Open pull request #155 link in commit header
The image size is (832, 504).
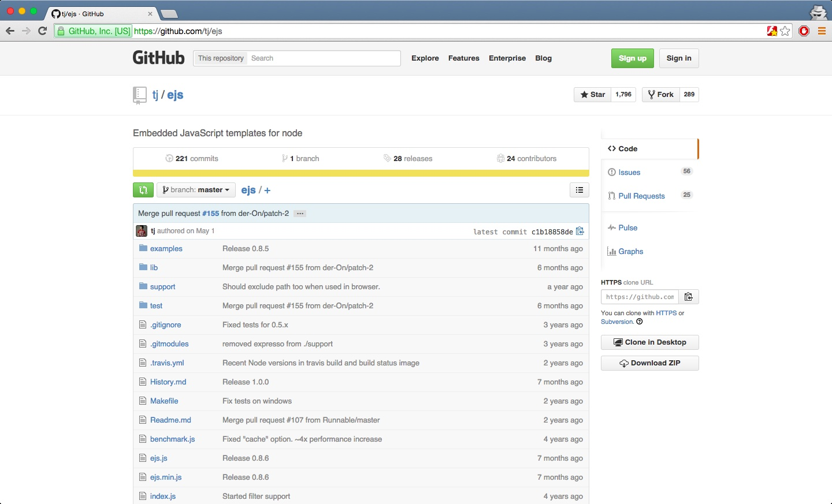tap(210, 214)
